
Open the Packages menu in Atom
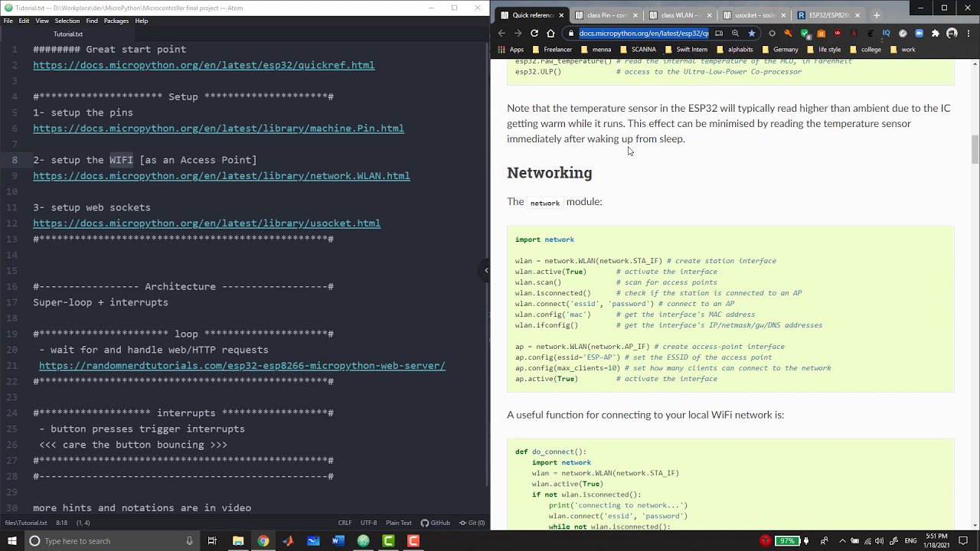116,21
